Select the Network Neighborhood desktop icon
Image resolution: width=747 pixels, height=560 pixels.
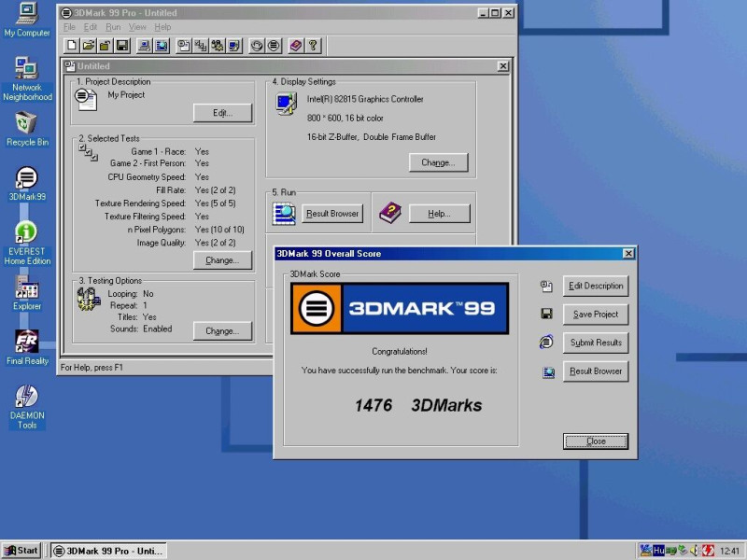27,79
